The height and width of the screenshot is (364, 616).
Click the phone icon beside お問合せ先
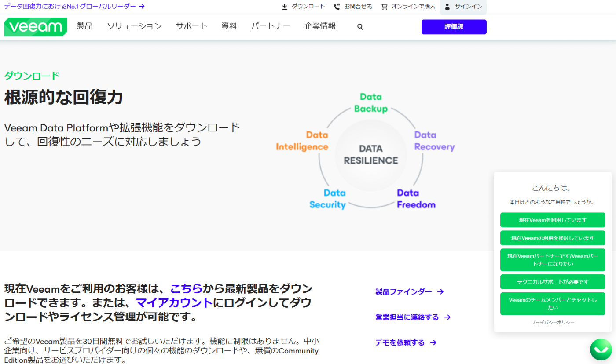point(337,7)
